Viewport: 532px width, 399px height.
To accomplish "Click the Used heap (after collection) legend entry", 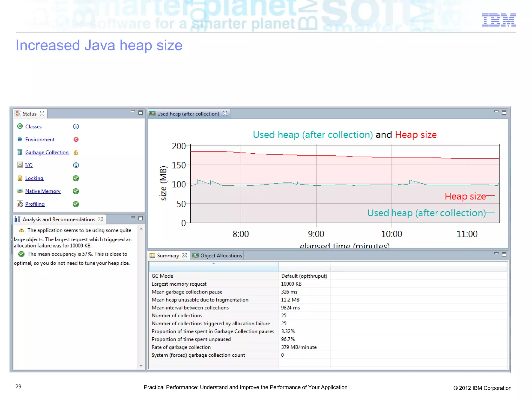I will [431, 213].
